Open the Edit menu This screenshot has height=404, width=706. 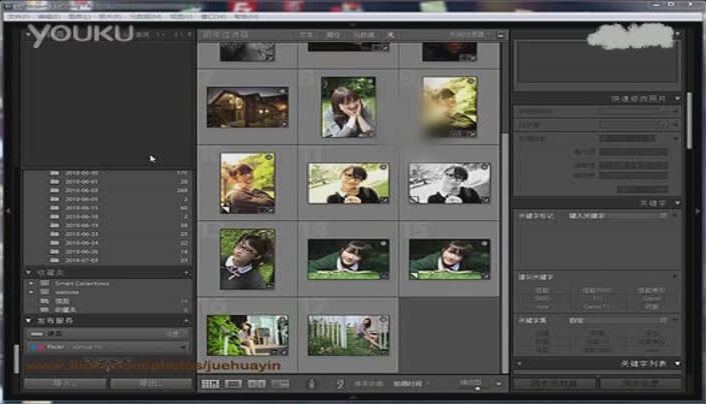49,16
